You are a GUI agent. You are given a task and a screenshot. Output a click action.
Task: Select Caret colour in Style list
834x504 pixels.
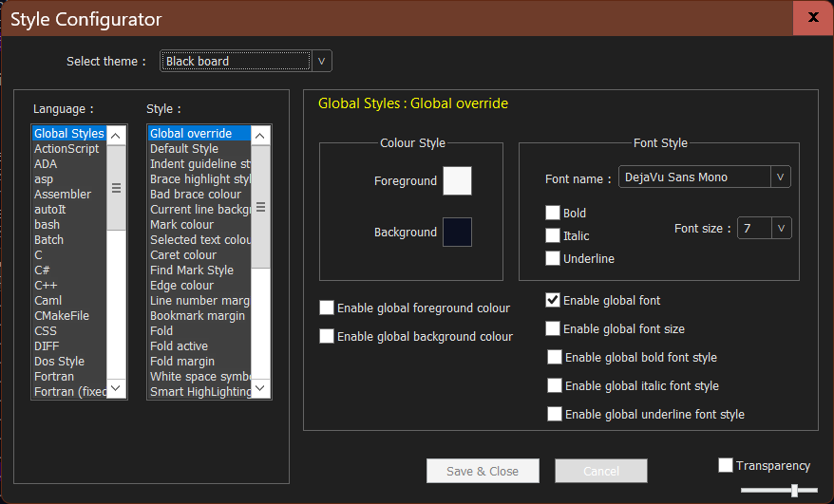(x=199, y=254)
